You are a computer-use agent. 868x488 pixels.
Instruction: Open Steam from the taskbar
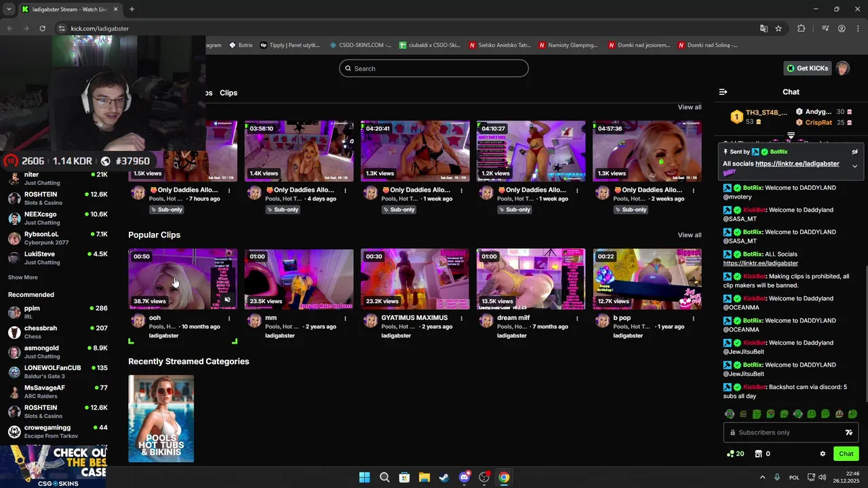444,477
